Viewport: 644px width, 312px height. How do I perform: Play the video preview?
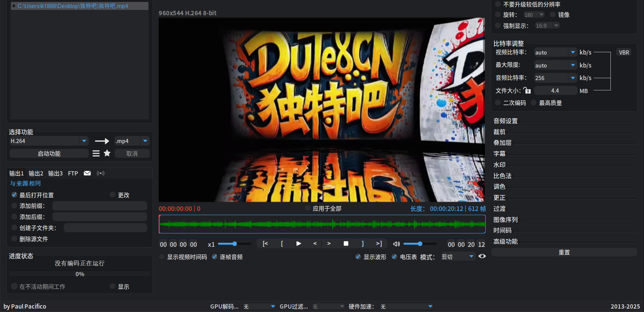tap(299, 244)
